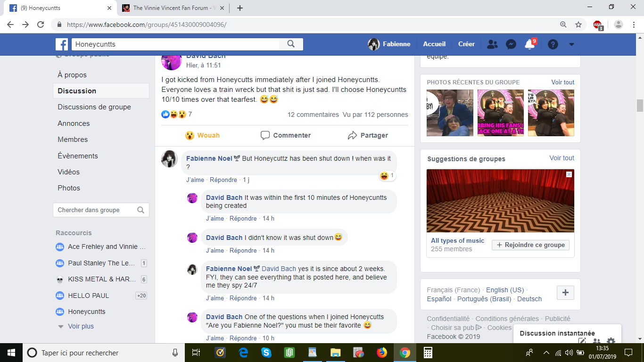644x362 pixels.
Task: Open first recent group photo thumbnail
Action: pyautogui.click(x=450, y=113)
